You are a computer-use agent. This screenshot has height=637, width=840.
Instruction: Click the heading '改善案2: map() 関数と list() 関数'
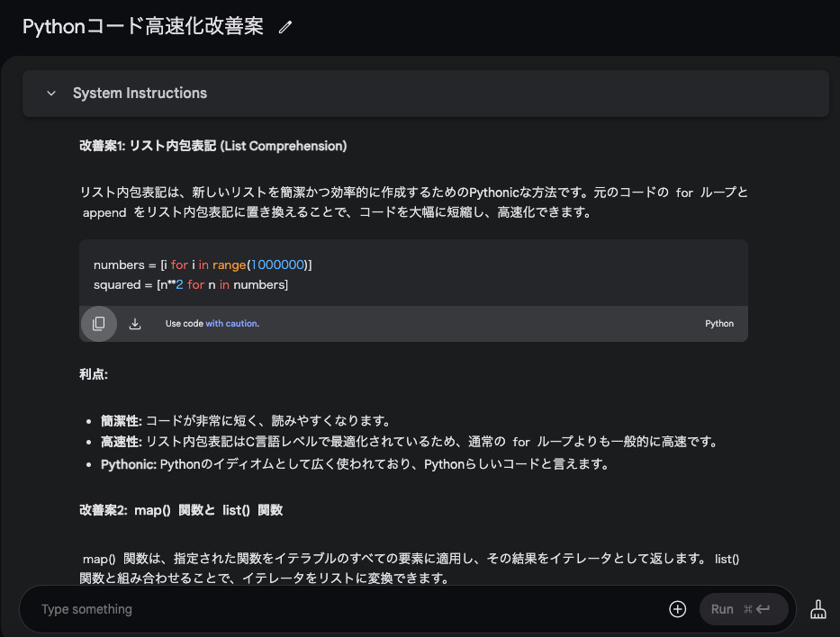pos(181,510)
